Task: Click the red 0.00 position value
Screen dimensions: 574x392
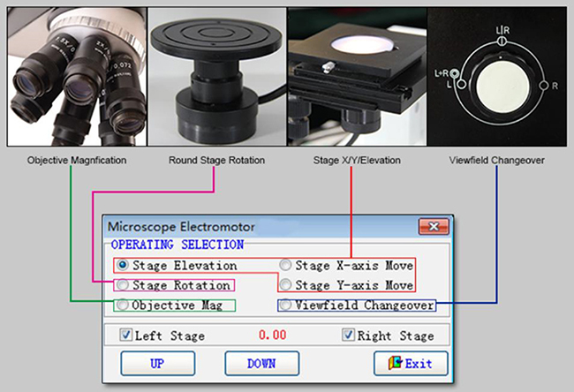Action: (273, 335)
